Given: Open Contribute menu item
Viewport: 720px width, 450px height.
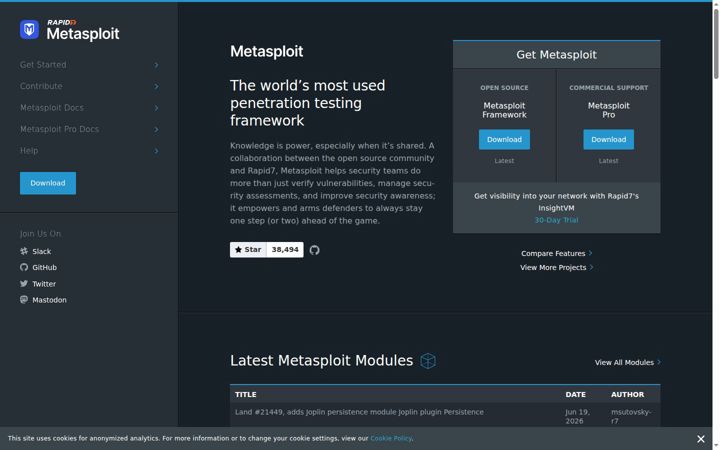Looking at the screenshot, I should coord(41,86).
